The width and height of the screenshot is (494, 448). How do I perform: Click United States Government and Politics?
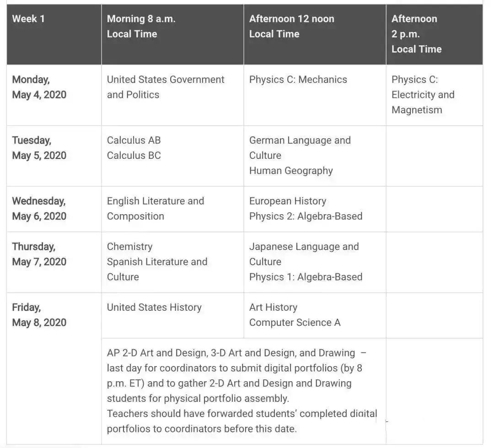point(166,87)
